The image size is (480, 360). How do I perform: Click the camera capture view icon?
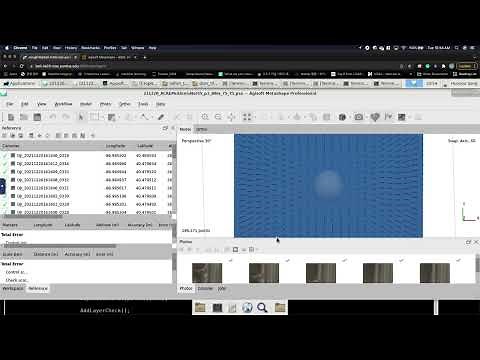[x=359, y=117]
